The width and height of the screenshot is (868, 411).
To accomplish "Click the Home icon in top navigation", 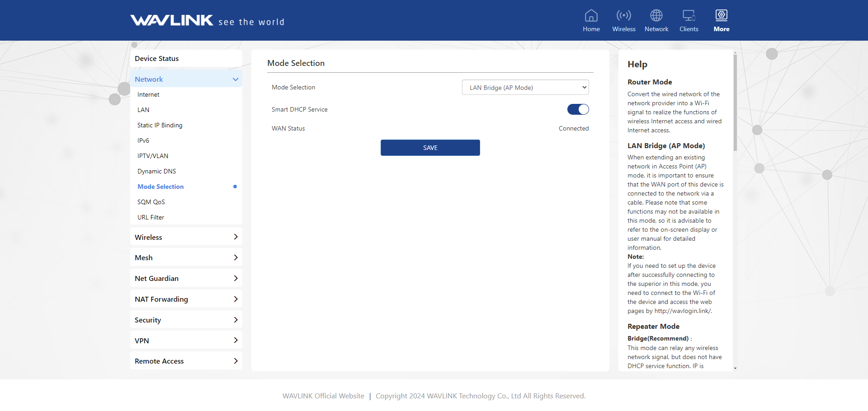I will click(591, 16).
